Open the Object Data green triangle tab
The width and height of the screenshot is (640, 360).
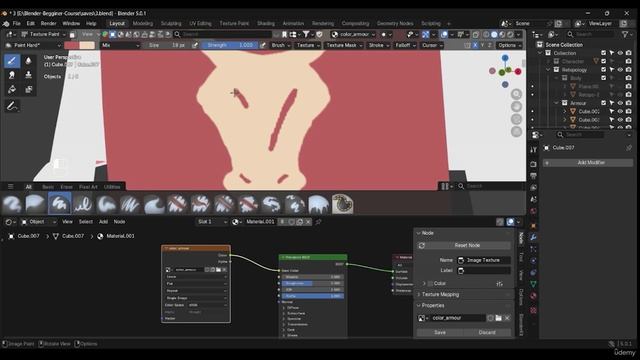[533, 284]
